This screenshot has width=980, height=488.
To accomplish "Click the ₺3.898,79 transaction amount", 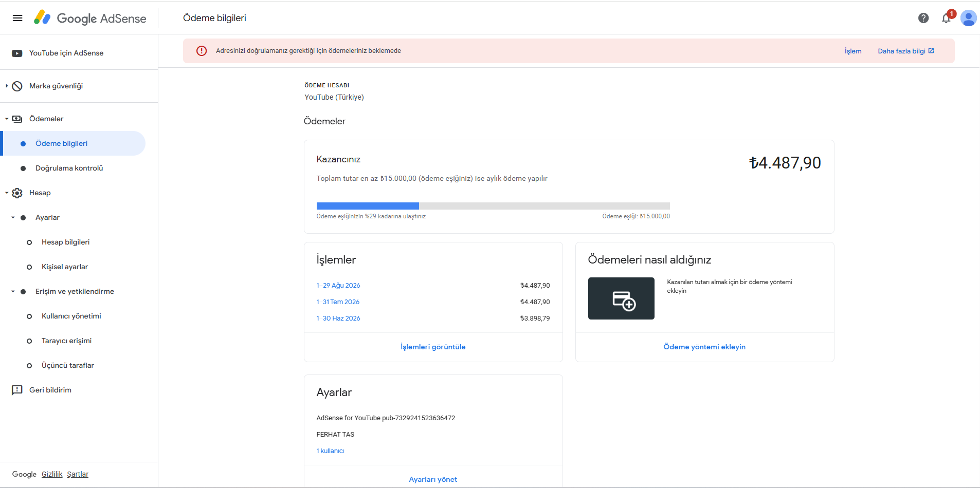I will click(x=535, y=318).
